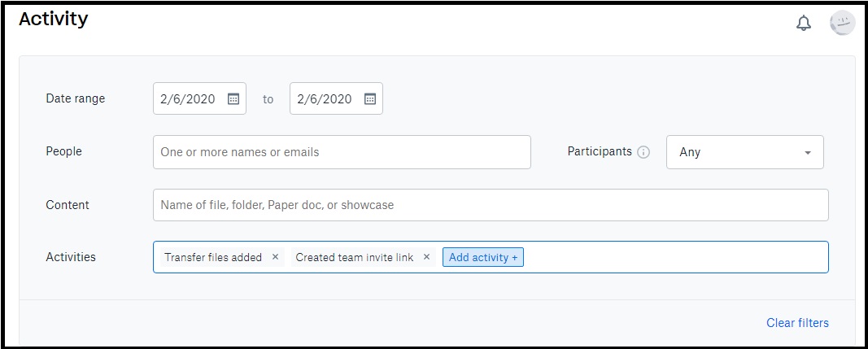Click empty space in Activities field
The width and height of the screenshot is (868, 349).
[x=675, y=257]
